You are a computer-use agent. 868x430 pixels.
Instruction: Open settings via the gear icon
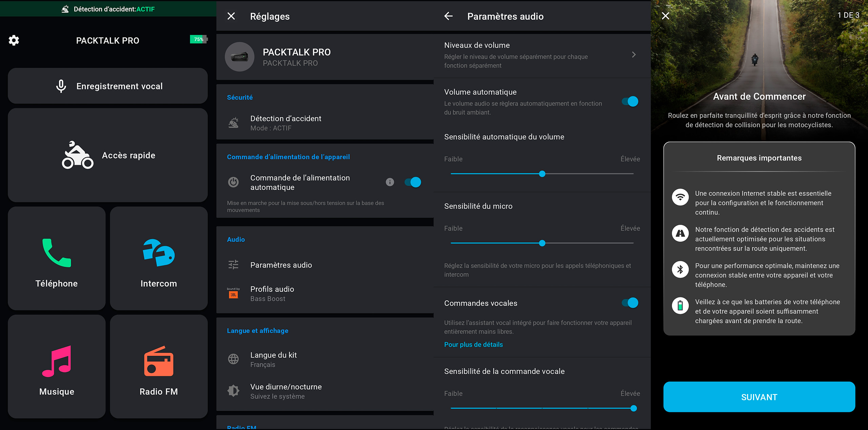click(14, 40)
